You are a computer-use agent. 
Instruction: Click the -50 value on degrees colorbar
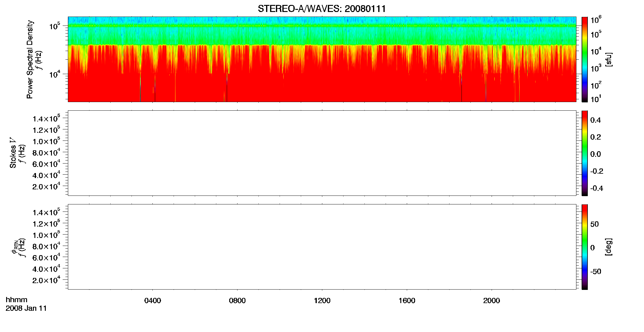click(x=596, y=272)
